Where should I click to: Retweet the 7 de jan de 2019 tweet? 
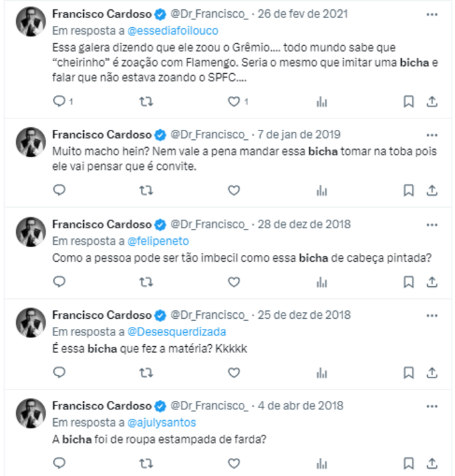point(146,190)
